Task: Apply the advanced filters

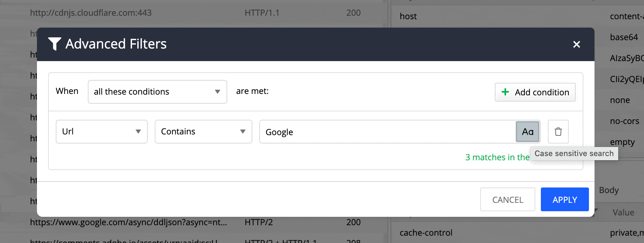Action: (565, 199)
